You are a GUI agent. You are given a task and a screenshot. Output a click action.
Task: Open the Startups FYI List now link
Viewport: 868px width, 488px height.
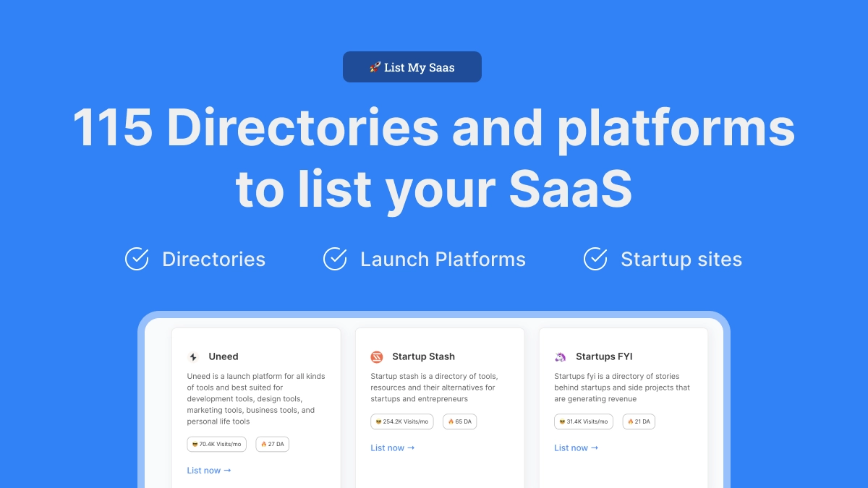point(576,448)
